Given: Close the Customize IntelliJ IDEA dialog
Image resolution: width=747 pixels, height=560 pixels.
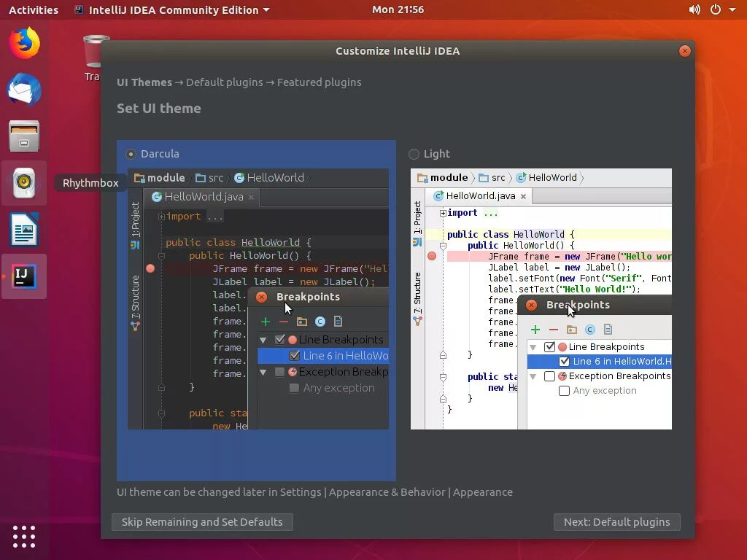Looking at the screenshot, I should point(684,51).
